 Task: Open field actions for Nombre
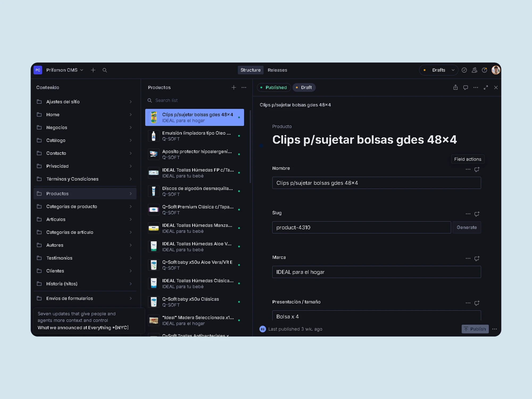coord(468,169)
